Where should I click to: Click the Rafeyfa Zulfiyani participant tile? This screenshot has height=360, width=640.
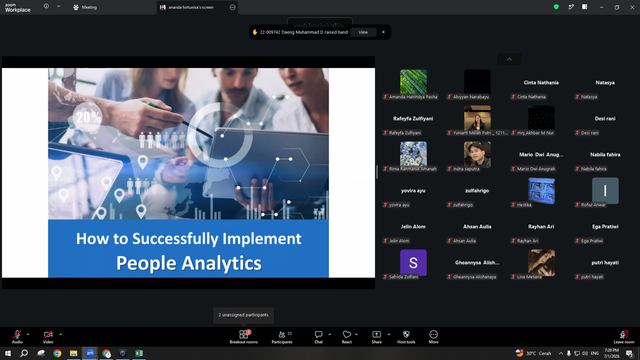pos(413,120)
